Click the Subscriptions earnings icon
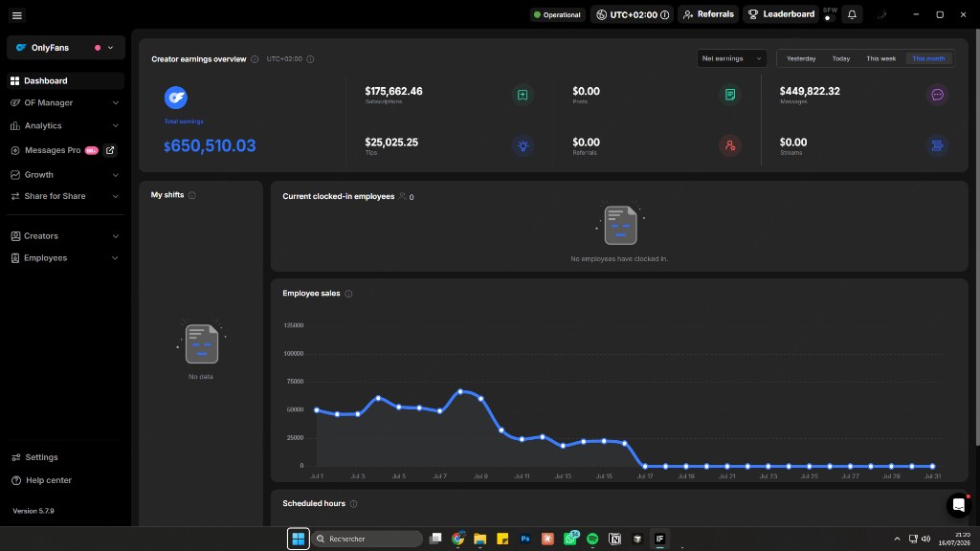Screen dimensions: 980x551 click(523, 95)
